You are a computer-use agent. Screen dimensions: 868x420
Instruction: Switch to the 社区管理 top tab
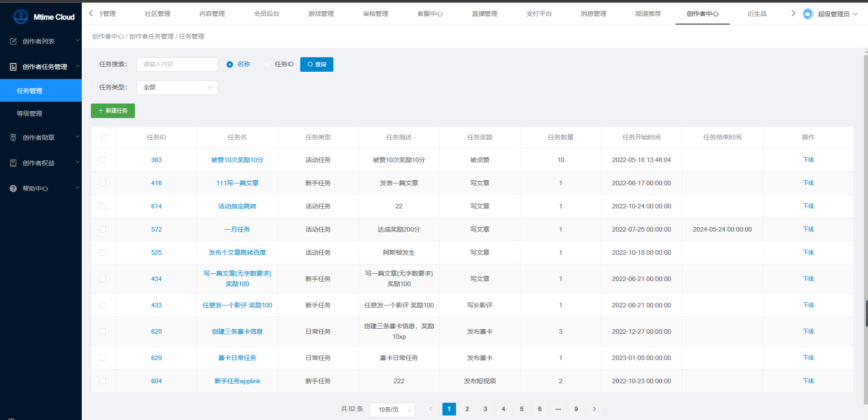point(158,14)
